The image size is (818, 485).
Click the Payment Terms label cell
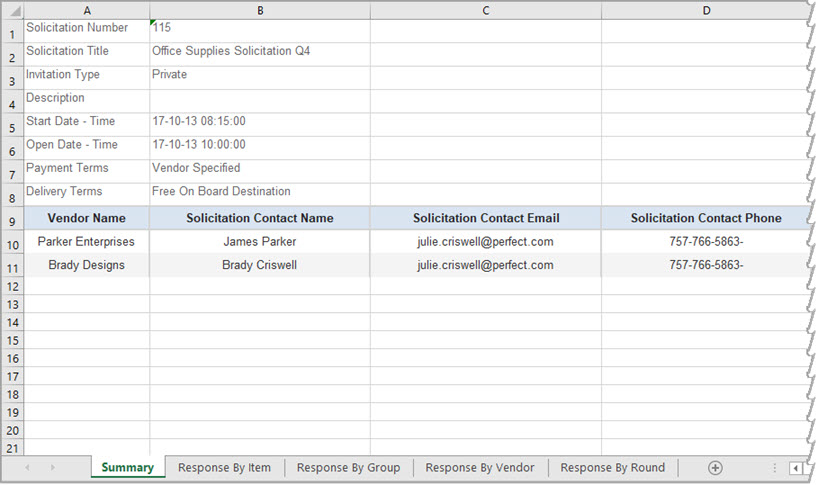click(x=87, y=171)
